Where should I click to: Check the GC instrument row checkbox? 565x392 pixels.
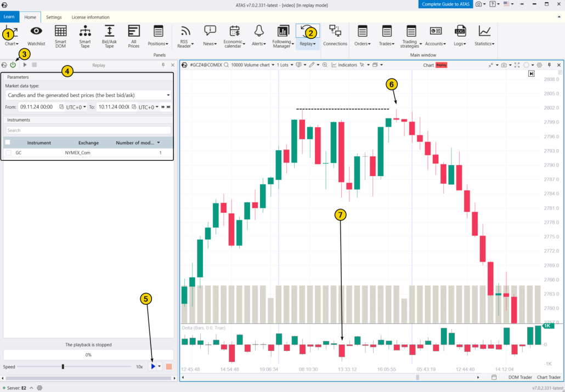[x=8, y=152]
